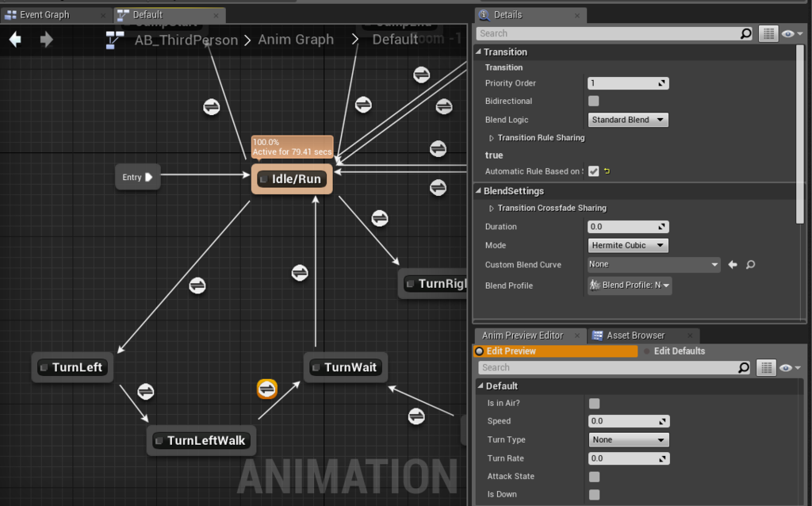Screen dimensions: 812x506
Task: Uncheck Automatic Rule Based on sequence checkbox
Action: click(593, 171)
